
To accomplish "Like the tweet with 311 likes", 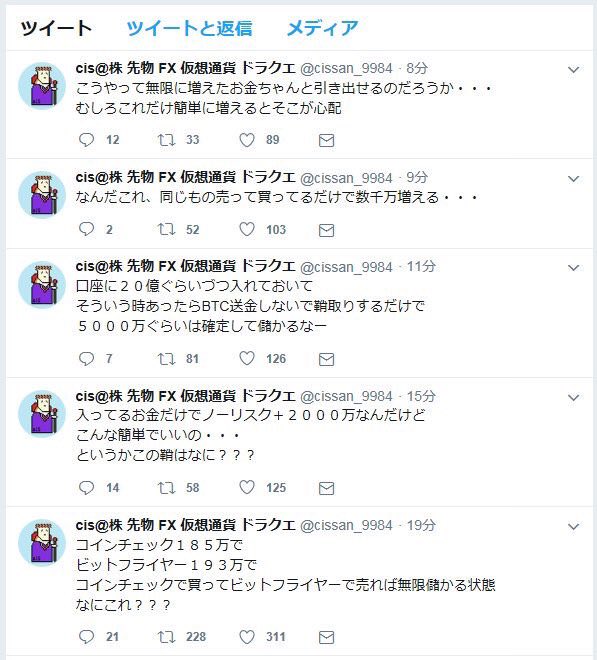I will point(247,637).
